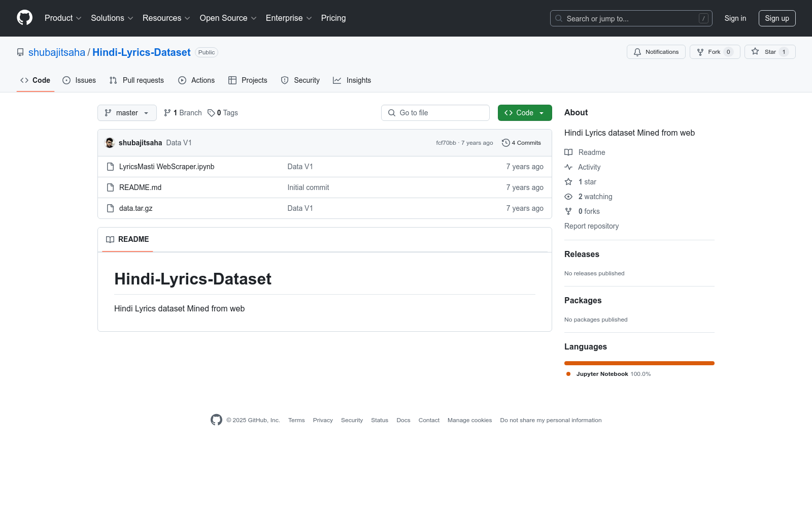Switch to the Security tab
The image size is (812, 508).
pyautogui.click(x=300, y=80)
